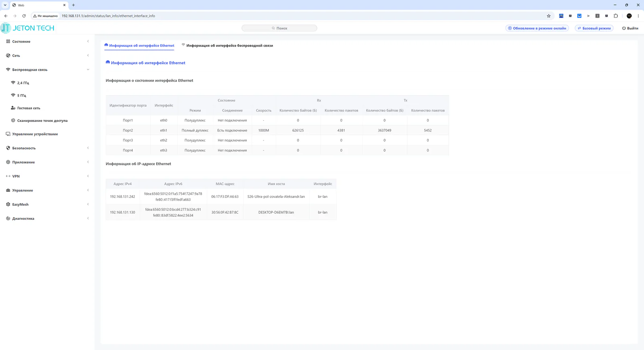Click the Управление устройствами monitor icon
Image resolution: width=644 pixels, height=350 pixels.
coord(8,134)
